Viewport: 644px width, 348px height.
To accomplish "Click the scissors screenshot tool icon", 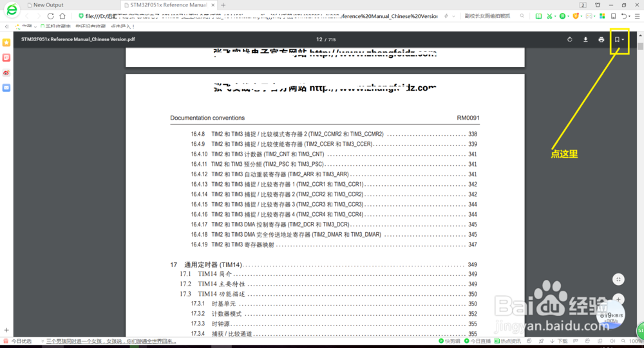I will tap(549, 16).
